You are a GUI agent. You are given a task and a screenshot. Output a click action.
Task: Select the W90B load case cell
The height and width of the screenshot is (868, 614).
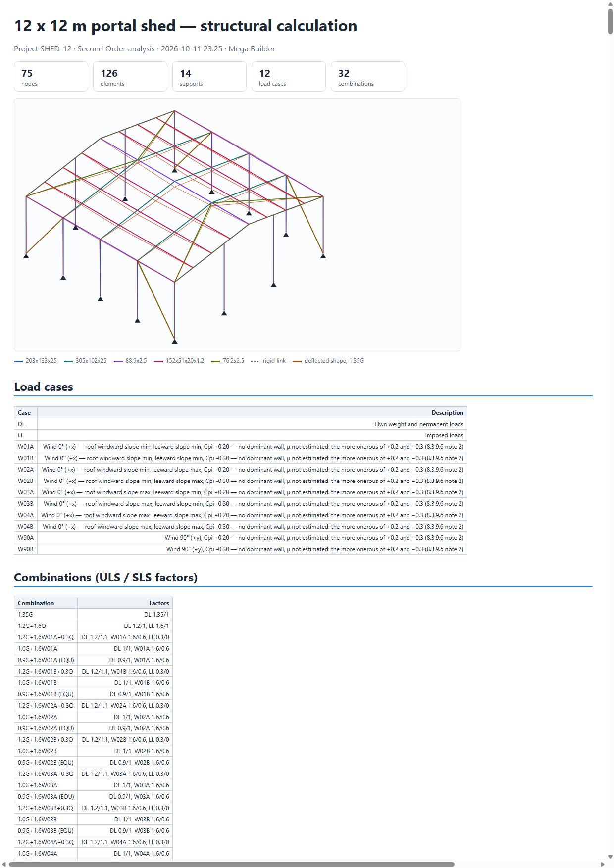click(x=26, y=549)
